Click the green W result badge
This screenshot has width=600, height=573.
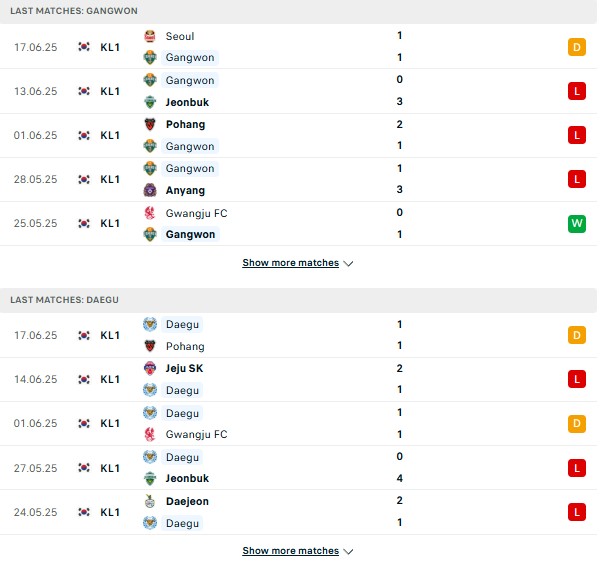(577, 223)
